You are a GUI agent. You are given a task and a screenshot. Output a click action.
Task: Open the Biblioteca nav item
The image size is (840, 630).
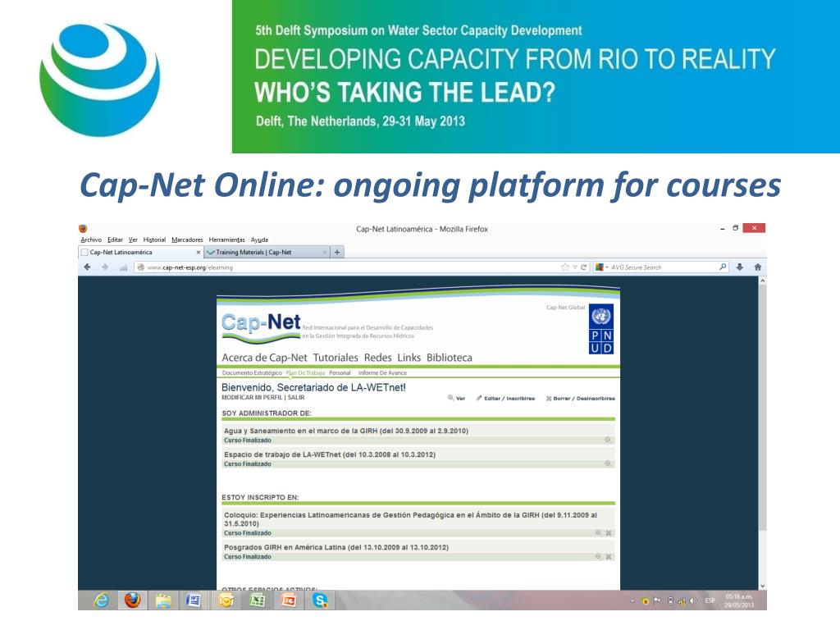point(450,358)
